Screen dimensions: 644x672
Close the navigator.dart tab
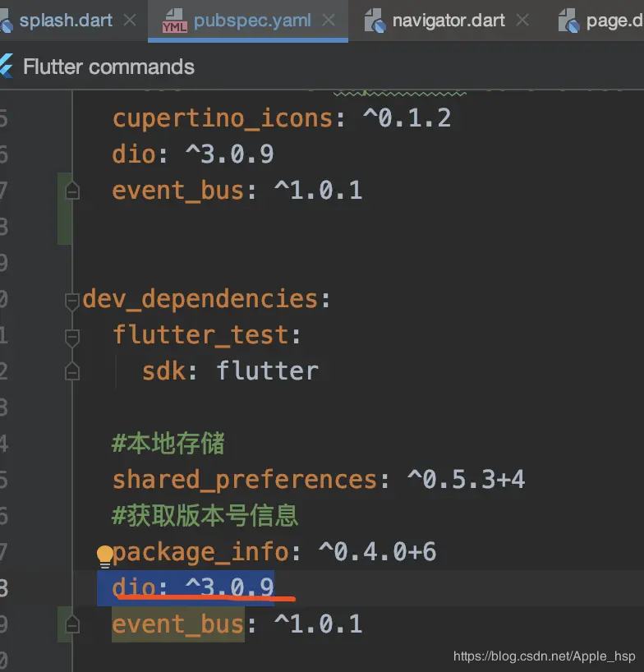tap(522, 21)
